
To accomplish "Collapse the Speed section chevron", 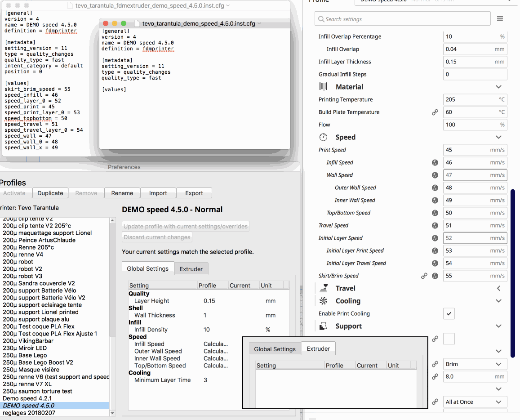I will coord(498,137).
